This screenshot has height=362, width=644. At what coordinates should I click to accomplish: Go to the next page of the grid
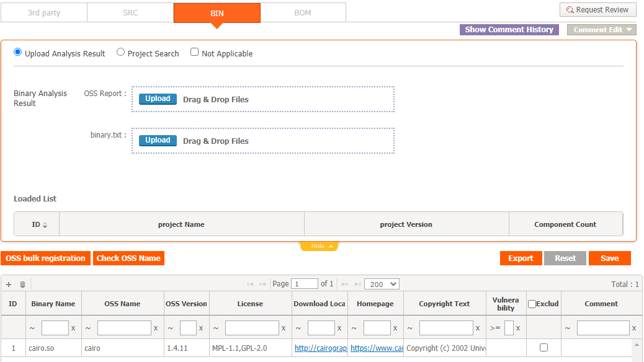click(x=345, y=284)
